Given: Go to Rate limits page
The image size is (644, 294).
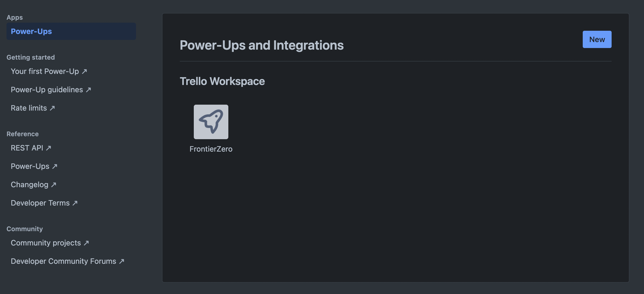Looking at the screenshot, I should tap(29, 108).
